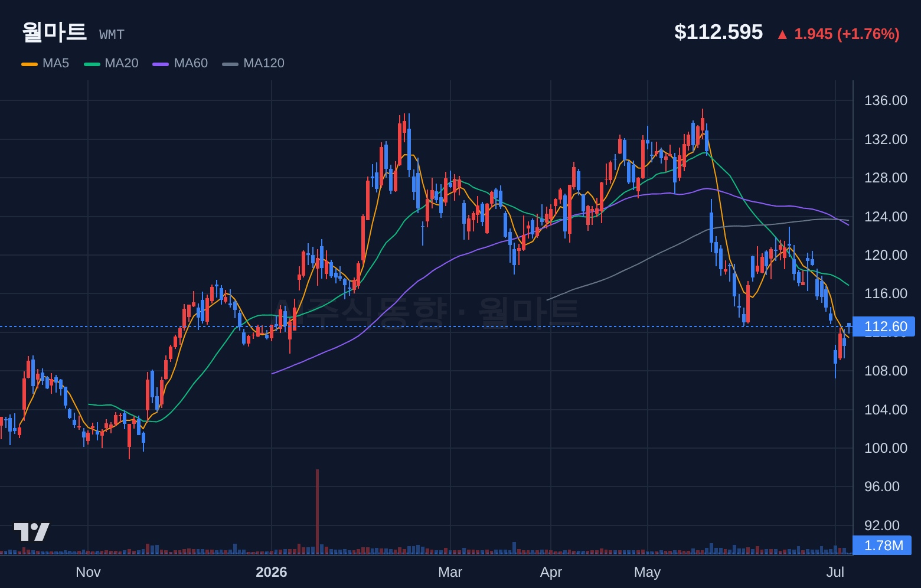The height and width of the screenshot is (588, 921).
Task: Click the Apr time axis label
Action: pos(551,572)
